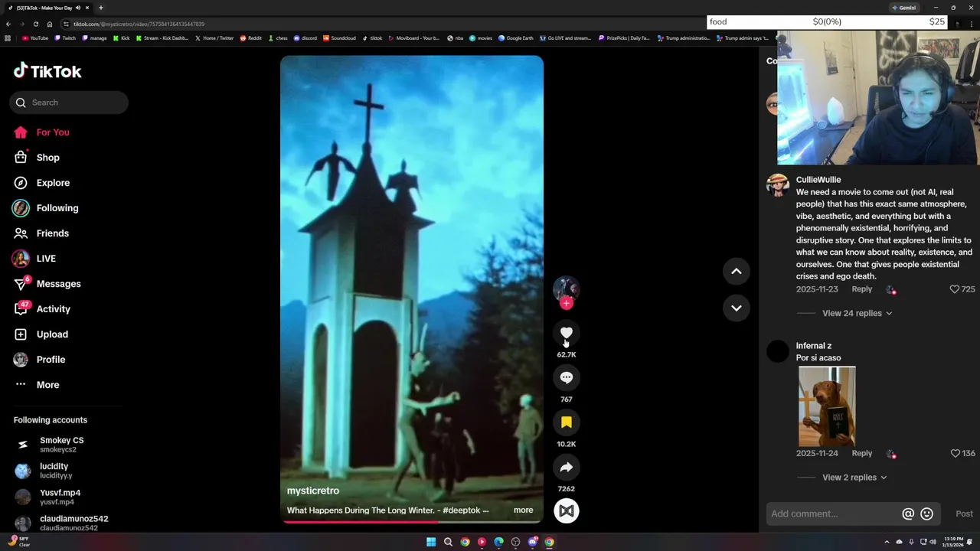Open Windows taskbar search
Viewport: 980px width, 551px height.
tap(448, 542)
